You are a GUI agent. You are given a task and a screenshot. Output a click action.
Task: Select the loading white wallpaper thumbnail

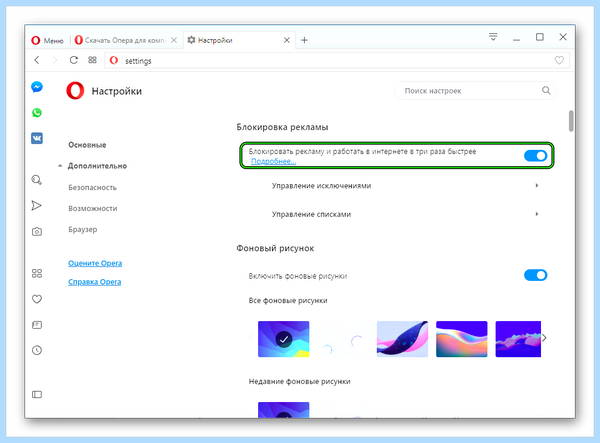[x=343, y=339]
